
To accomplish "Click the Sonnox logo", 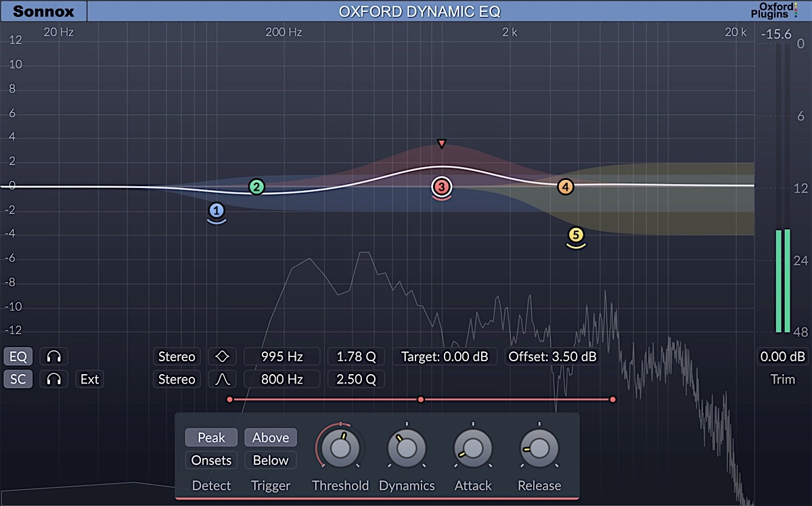I will point(43,11).
